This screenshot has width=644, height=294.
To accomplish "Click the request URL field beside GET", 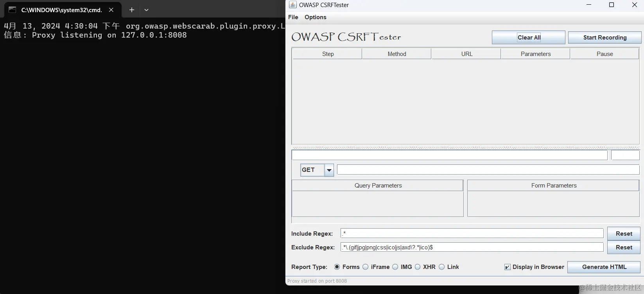I will (488, 170).
